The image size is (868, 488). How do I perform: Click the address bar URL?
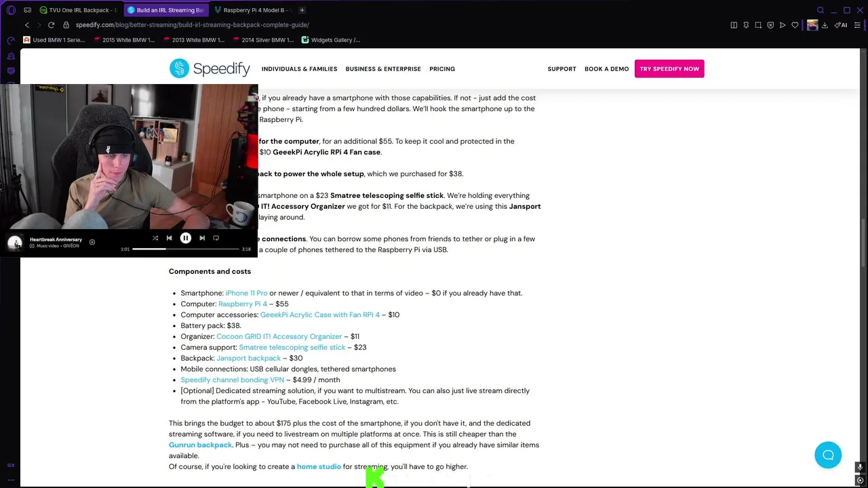(193, 25)
